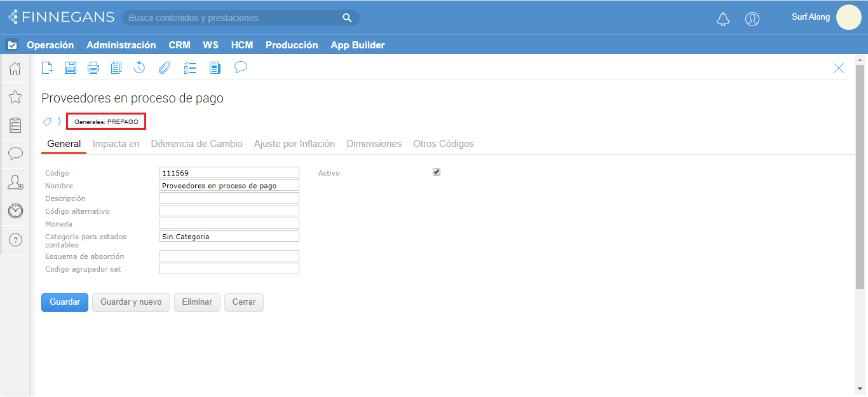Switch to the Impacta en tab
Viewport: 868px width, 397px height.
tap(116, 144)
